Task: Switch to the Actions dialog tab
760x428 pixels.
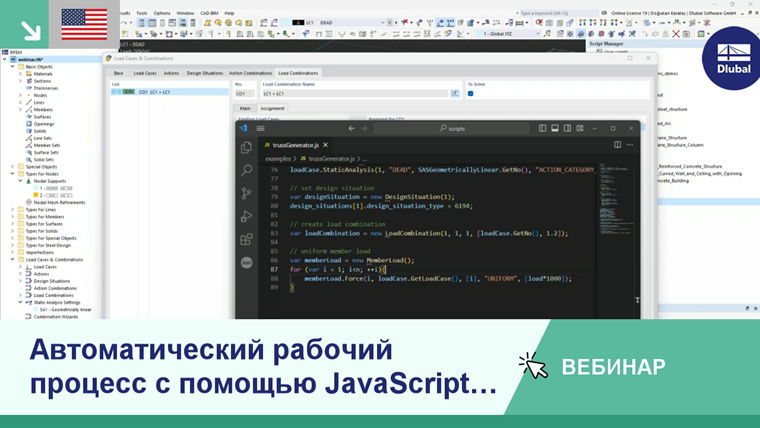Action: click(171, 73)
